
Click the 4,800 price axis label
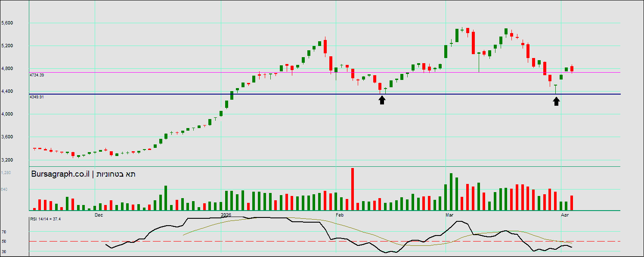[x=7, y=68]
